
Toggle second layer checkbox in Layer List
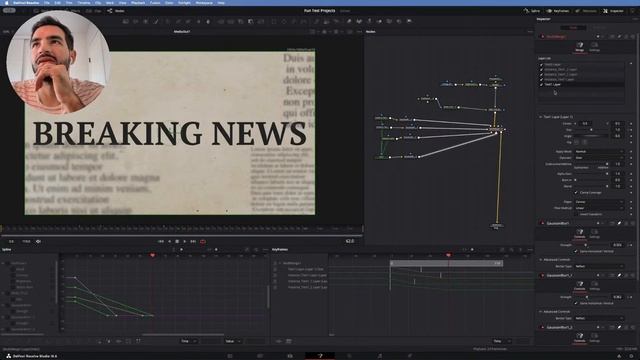pyautogui.click(x=542, y=69)
